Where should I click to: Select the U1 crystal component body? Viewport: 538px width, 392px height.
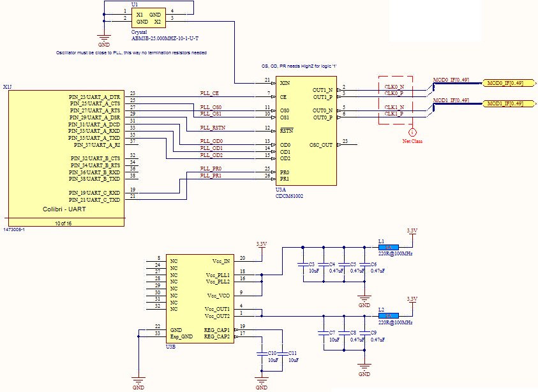[x=149, y=18]
